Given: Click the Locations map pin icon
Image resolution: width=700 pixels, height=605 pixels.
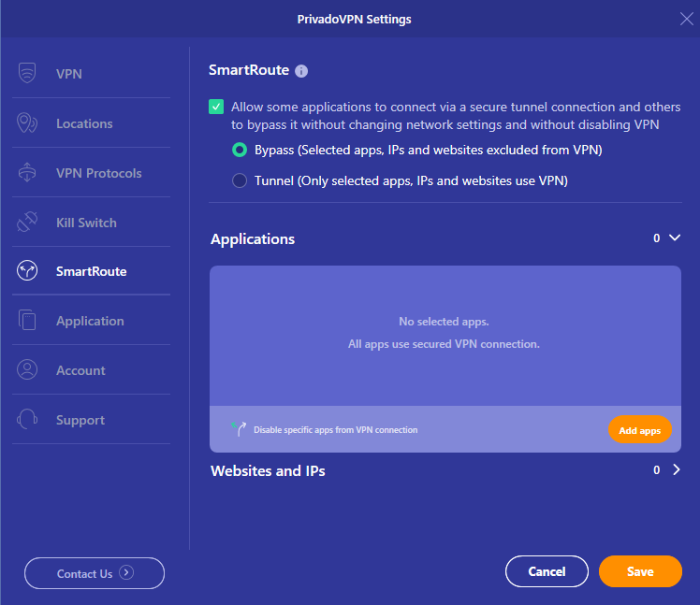Looking at the screenshot, I should click(27, 122).
